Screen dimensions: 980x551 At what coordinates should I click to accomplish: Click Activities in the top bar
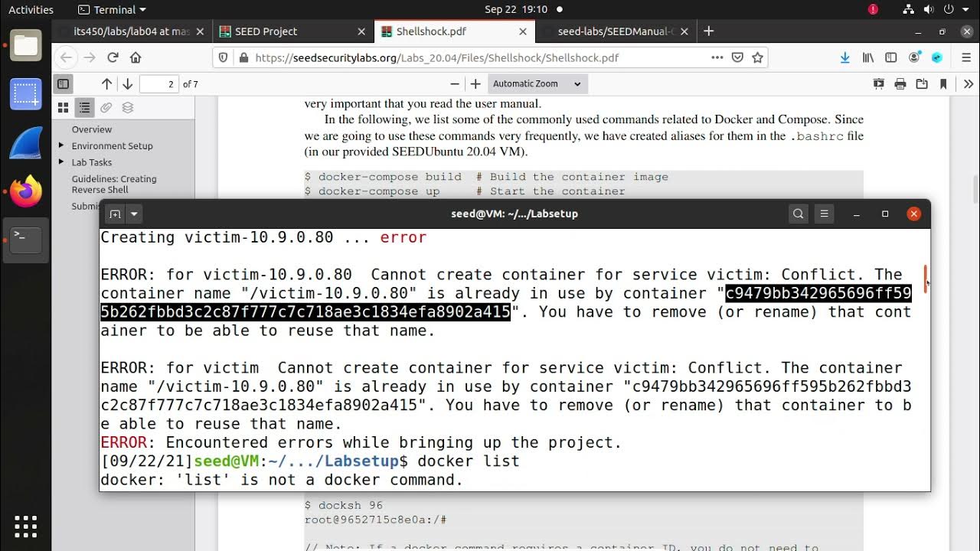pos(31,10)
